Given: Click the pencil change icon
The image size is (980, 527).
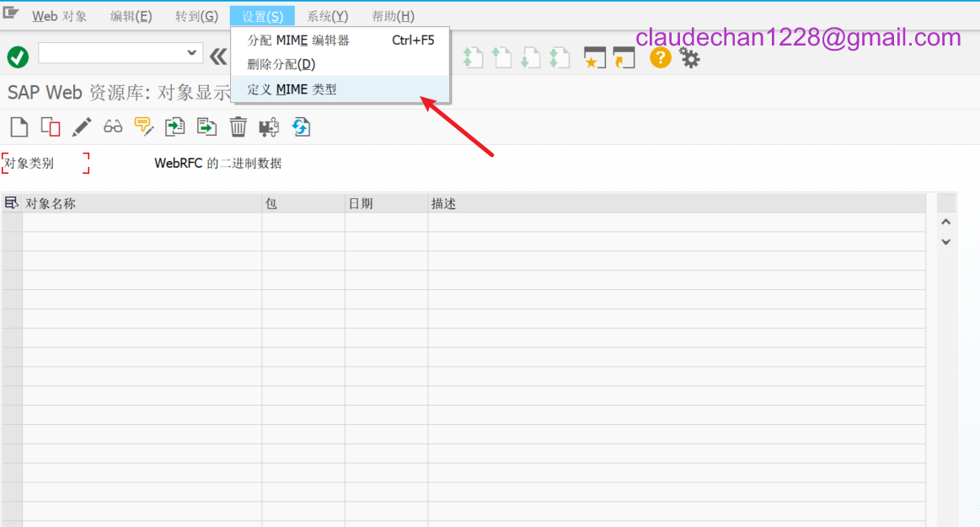Looking at the screenshot, I should pyautogui.click(x=82, y=126).
